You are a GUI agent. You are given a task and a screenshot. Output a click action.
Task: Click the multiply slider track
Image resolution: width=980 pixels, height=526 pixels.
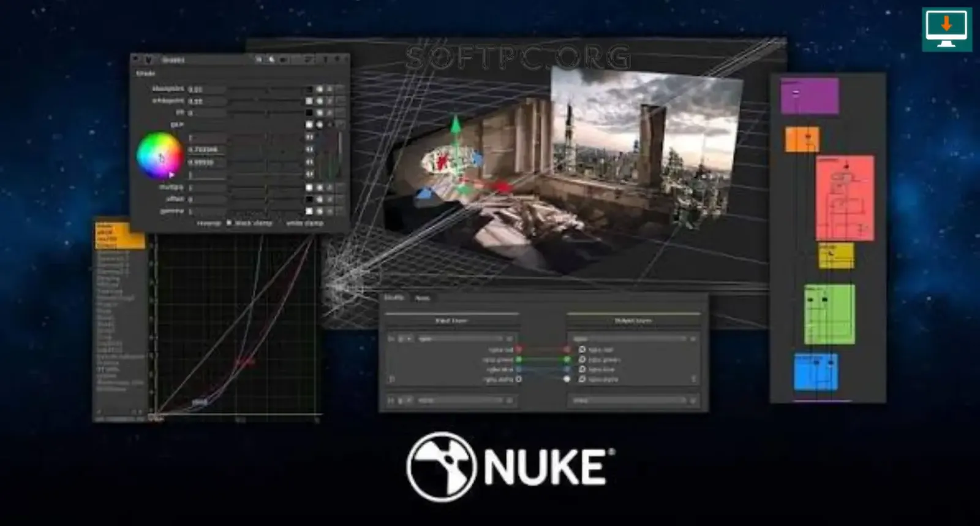(265, 188)
